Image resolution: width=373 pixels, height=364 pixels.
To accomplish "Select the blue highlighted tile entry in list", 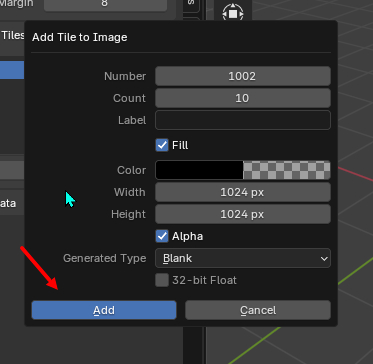I will pos(12,70).
